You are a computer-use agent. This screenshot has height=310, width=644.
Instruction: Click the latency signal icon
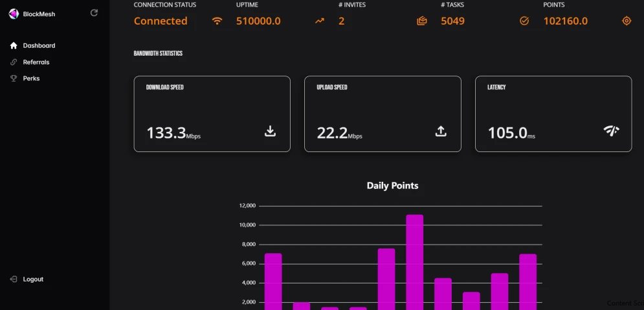click(611, 131)
